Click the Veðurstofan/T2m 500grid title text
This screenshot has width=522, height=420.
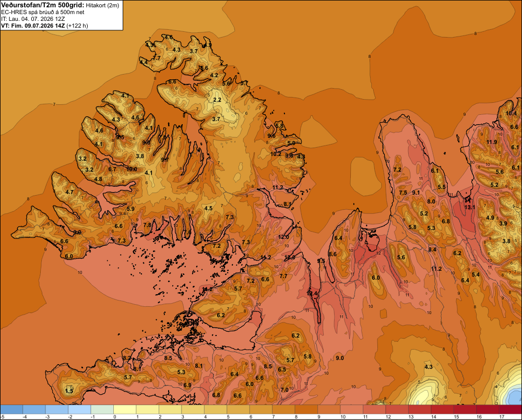point(43,5)
